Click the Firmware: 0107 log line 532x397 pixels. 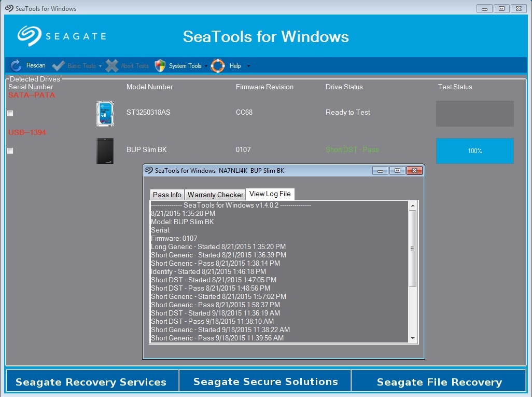point(174,238)
